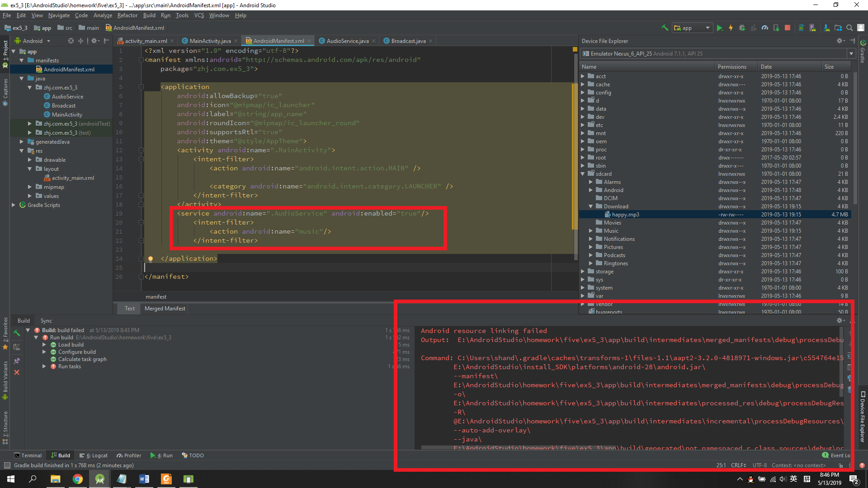Click the Make Project hammer icon

click(665, 28)
